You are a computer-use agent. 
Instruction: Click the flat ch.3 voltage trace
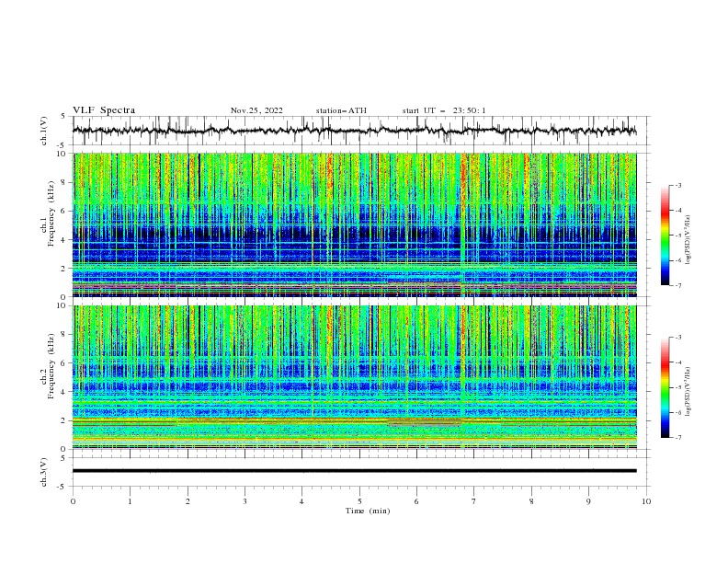coord(354,471)
